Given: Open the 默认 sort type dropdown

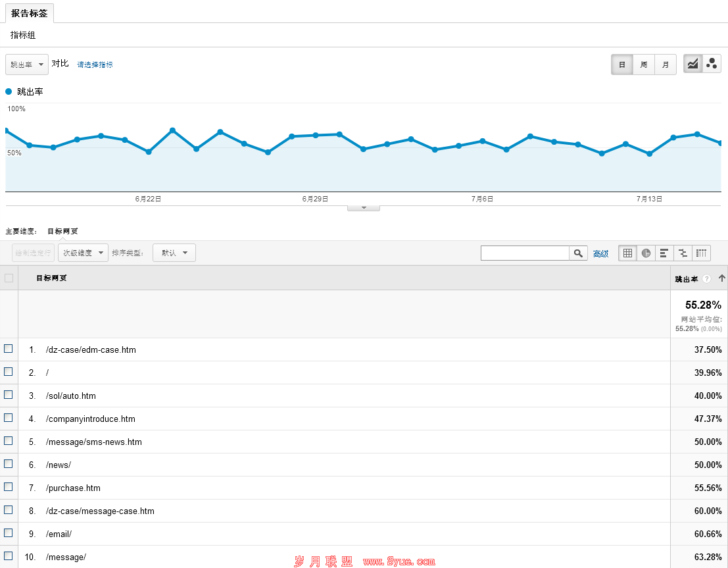Looking at the screenshot, I should (x=174, y=253).
